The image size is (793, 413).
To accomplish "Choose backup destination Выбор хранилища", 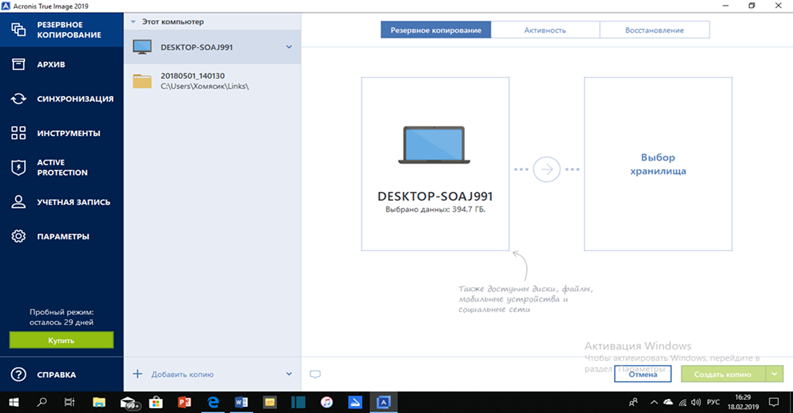I will [656, 164].
